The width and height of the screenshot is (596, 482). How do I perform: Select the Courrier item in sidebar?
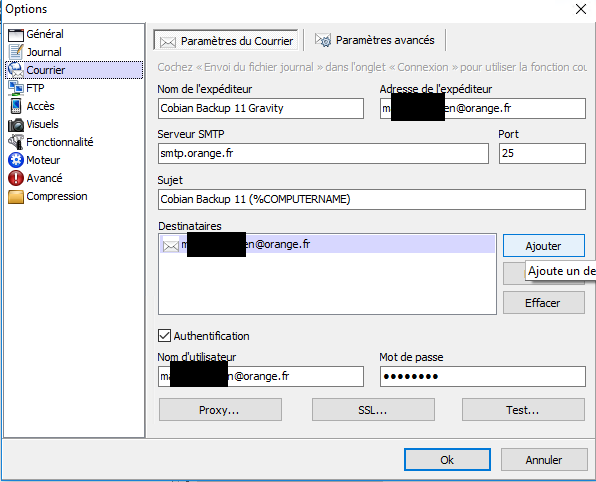[74, 70]
